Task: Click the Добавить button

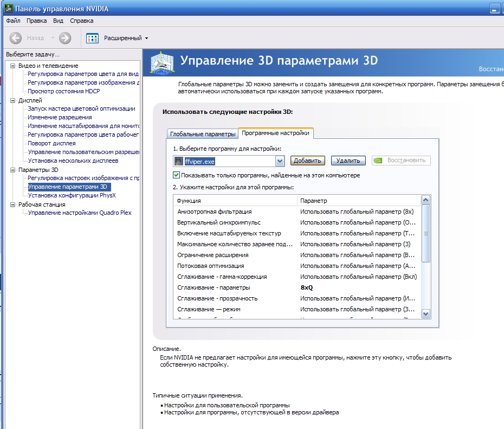Action: coord(308,161)
